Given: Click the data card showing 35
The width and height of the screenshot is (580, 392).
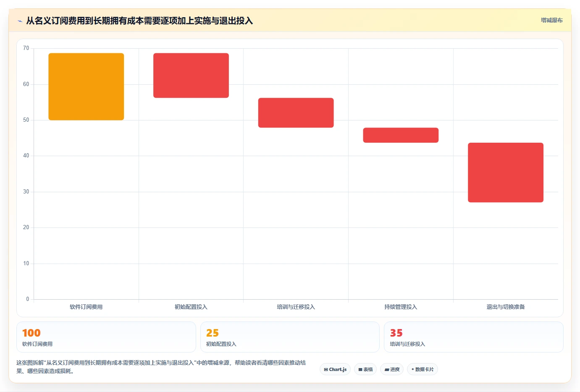Looking at the screenshot, I should pyautogui.click(x=474, y=337).
